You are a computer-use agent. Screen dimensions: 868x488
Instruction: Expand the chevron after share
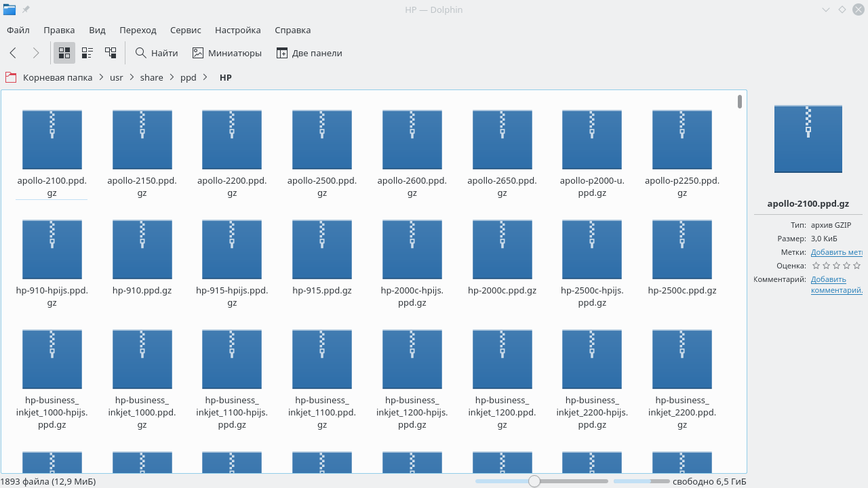pyautogui.click(x=172, y=77)
